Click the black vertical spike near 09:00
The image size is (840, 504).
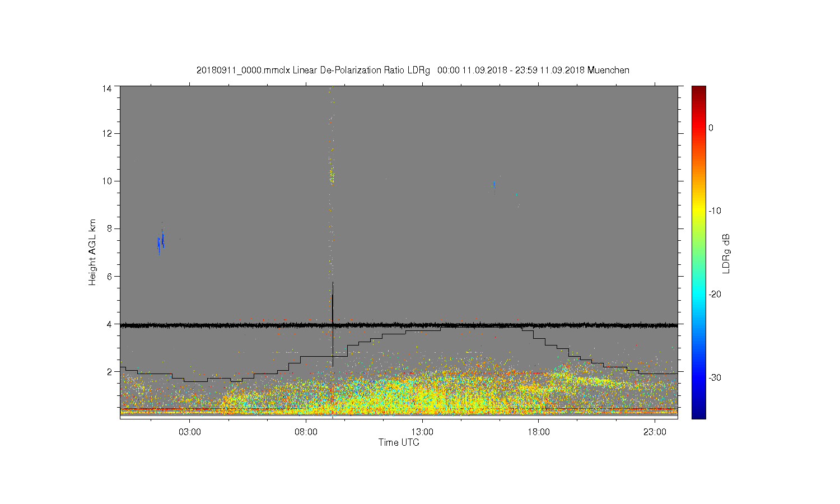[x=333, y=324]
